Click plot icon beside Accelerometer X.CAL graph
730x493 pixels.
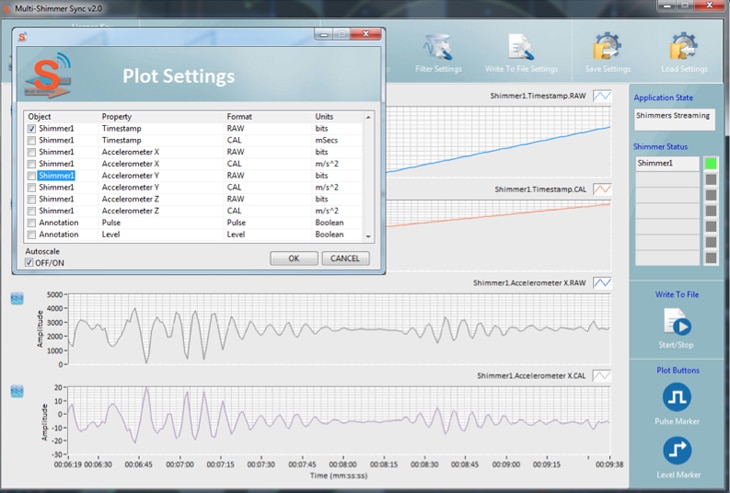click(17, 392)
